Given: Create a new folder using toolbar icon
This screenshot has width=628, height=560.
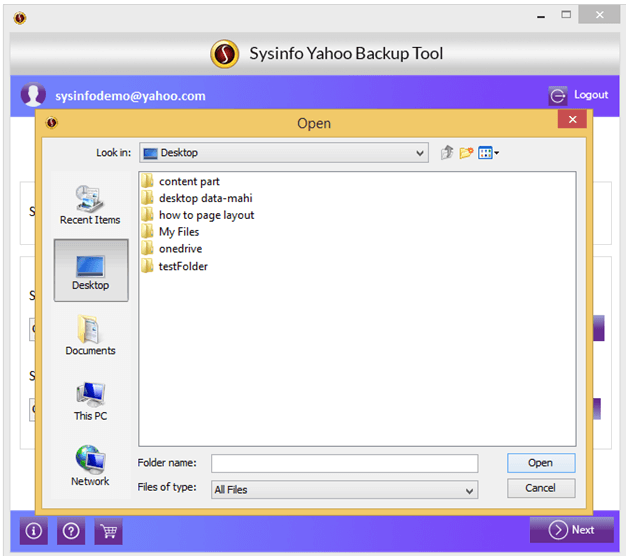Looking at the screenshot, I should [466, 153].
